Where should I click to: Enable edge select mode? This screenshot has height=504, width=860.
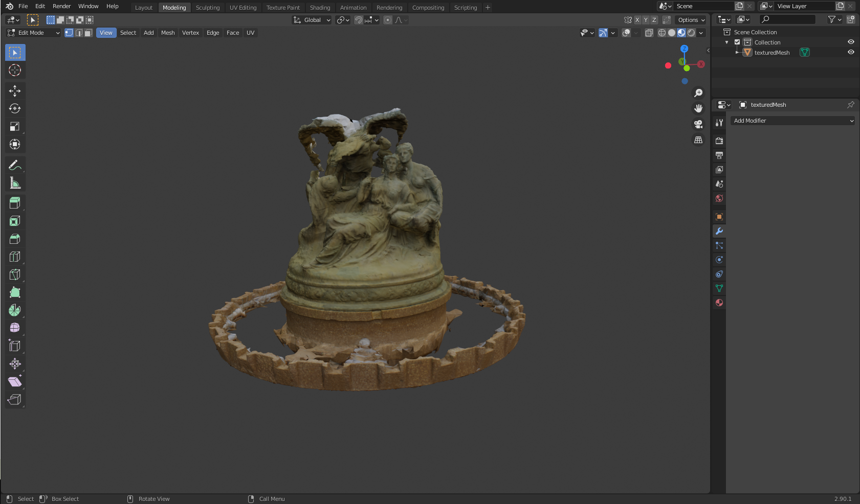79,33
